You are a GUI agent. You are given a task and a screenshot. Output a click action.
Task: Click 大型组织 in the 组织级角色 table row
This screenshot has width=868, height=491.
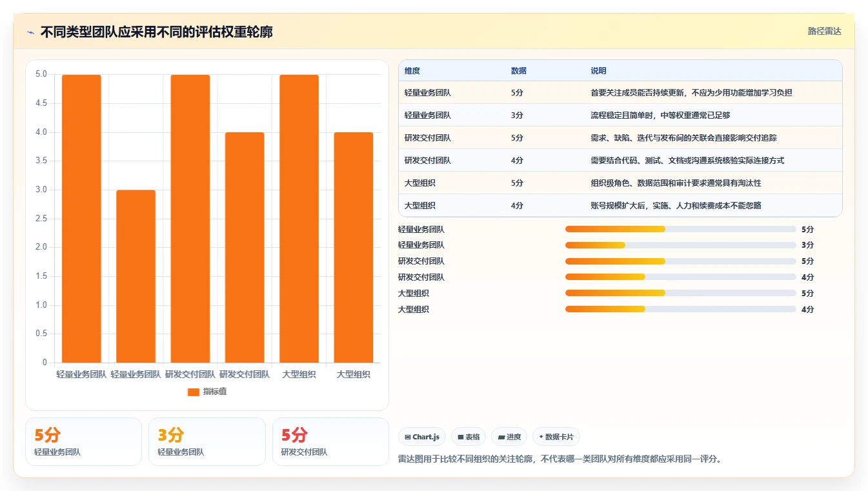click(x=420, y=183)
